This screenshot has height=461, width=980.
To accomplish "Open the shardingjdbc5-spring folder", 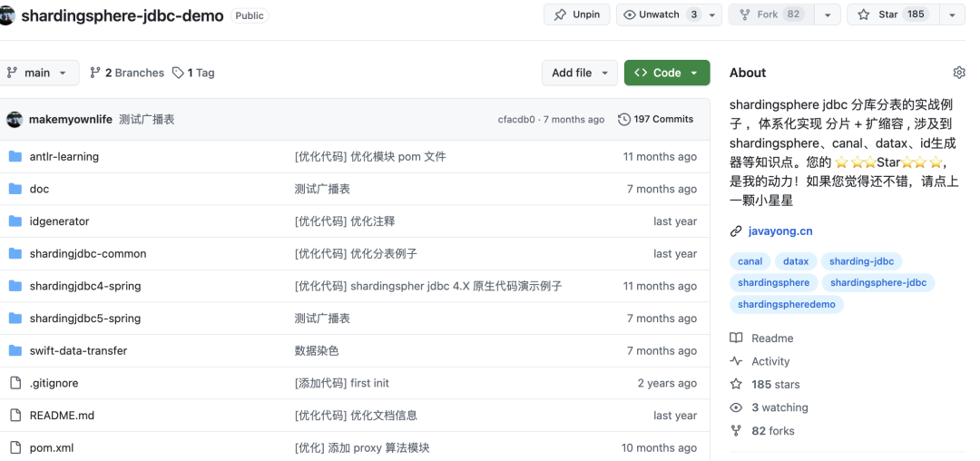I will tap(85, 319).
